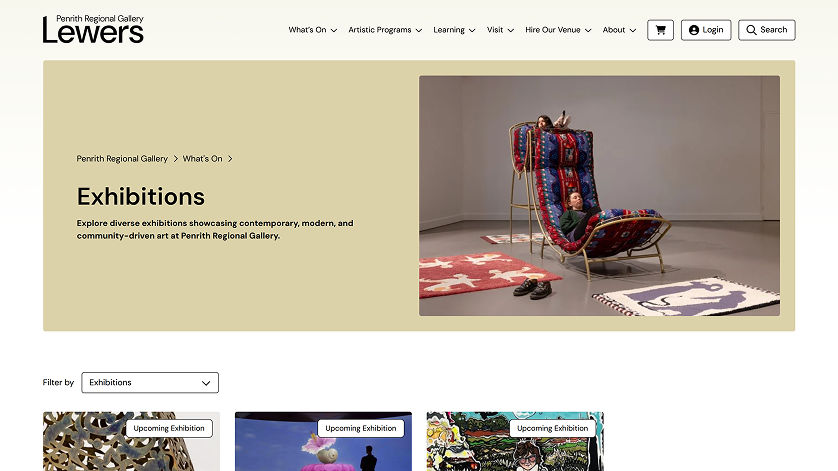Click the hero image of the lounge chair
Screen dimensions: 838x471
pos(599,196)
